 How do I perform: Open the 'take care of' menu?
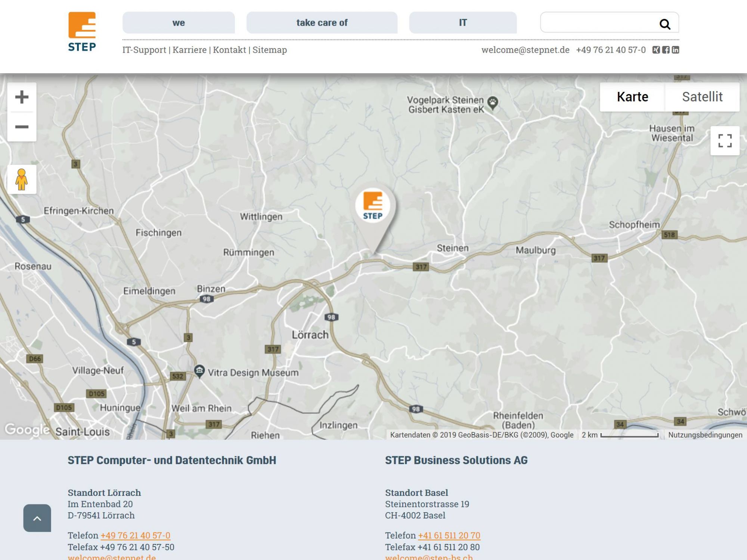322,23
